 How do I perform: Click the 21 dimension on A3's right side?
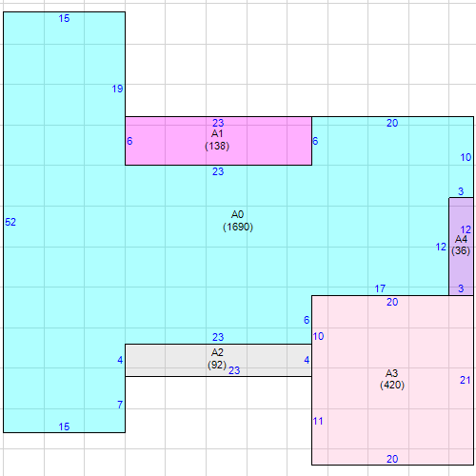[466, 380]
